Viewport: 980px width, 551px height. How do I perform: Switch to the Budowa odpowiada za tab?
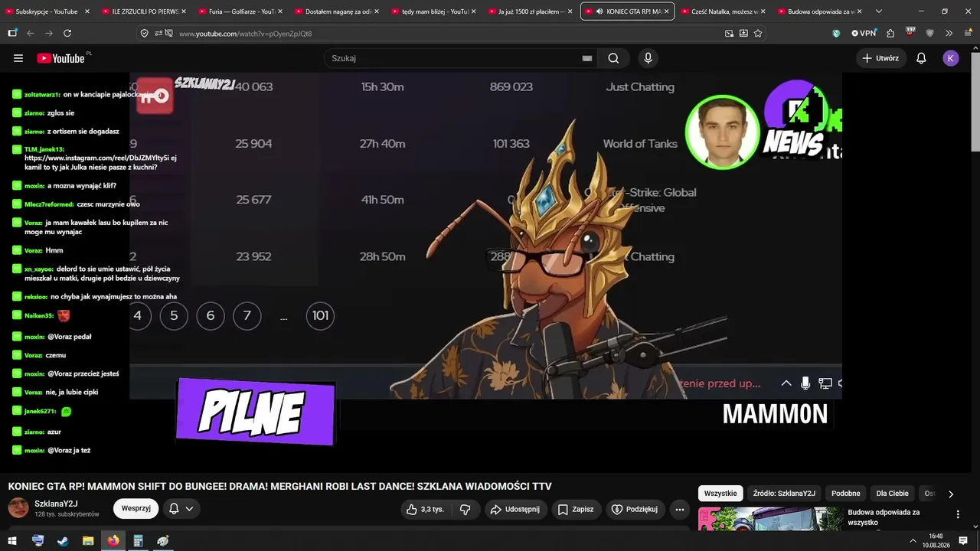coord(820,11)
